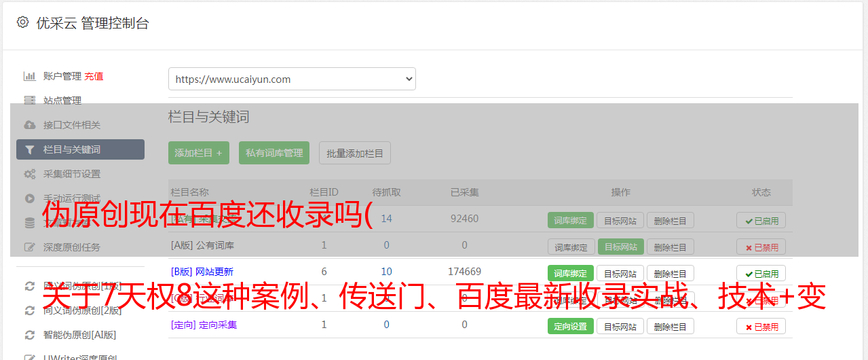Delete the [B版] 网站更新 column
The image size is (868, 360).
(670, 273)
